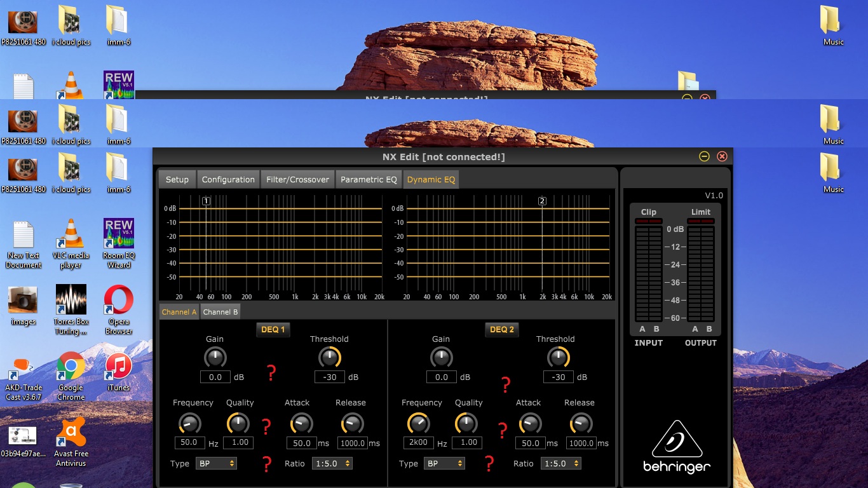Select marker 2 on right EQ graph

[x=542, y=201]
